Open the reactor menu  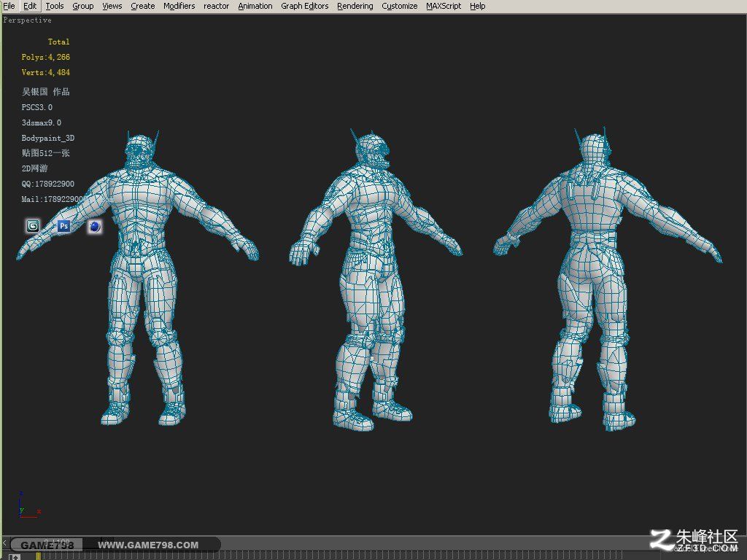(216, 6)
